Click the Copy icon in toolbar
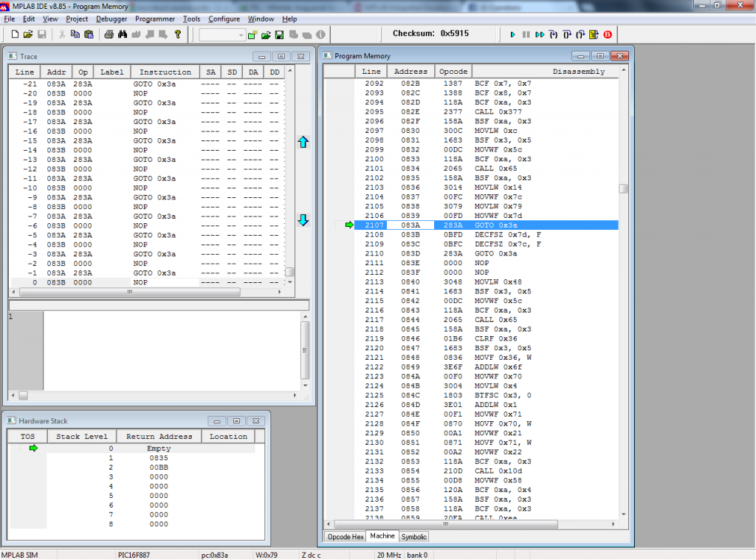The height and width of the screenshot is (560, 756). pos(75,34)
